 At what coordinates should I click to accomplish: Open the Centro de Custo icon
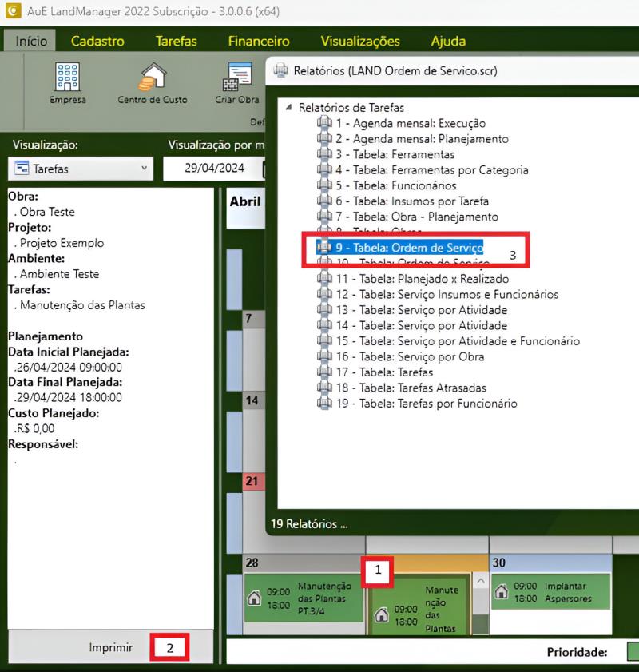point(152,77)
